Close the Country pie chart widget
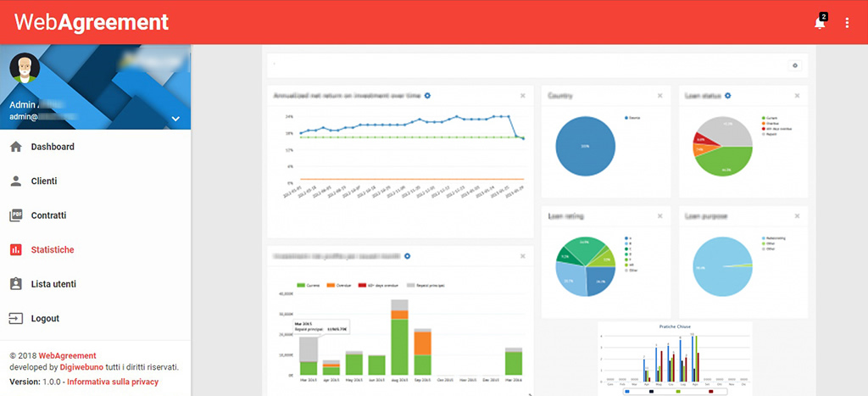The width and height of the screenshot is (868, 396). [659, 96]
